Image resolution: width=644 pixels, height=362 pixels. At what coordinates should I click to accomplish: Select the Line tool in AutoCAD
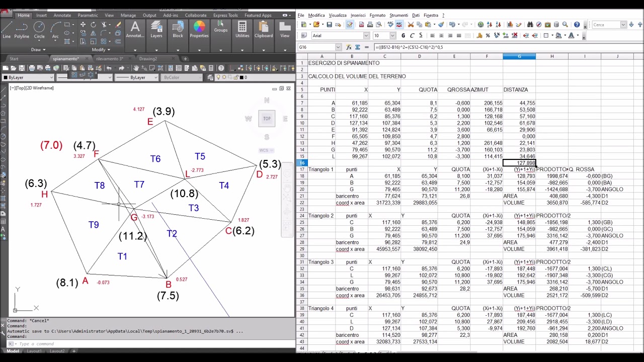click(x=7, y=29)
